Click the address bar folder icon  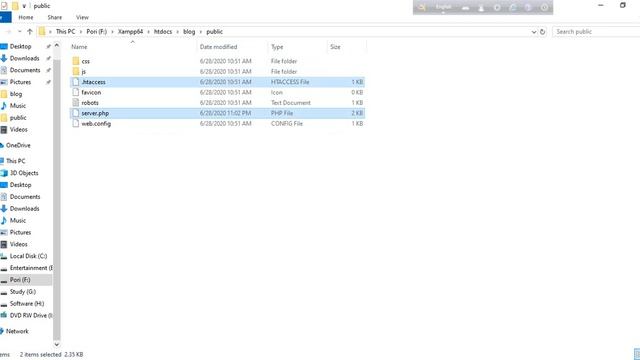[42, 31]
